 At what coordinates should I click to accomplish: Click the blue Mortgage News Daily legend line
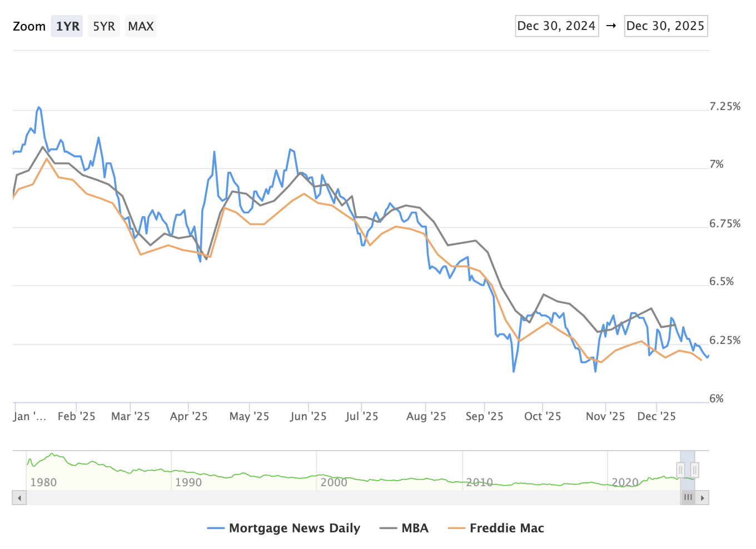point(216,528)
